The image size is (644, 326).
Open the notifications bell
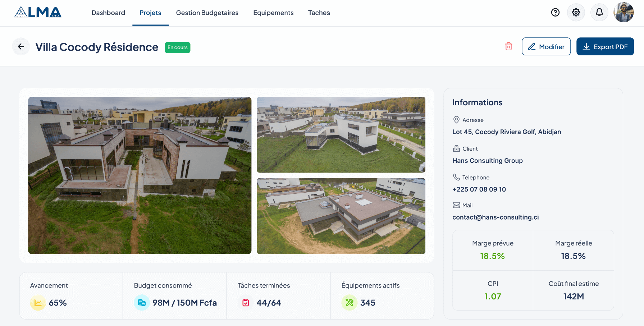[599, 13]
